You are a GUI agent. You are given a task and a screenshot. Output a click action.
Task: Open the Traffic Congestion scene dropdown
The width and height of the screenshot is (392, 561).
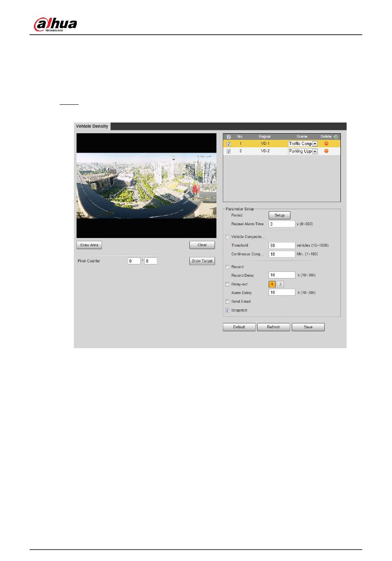[x=315, y=144]
